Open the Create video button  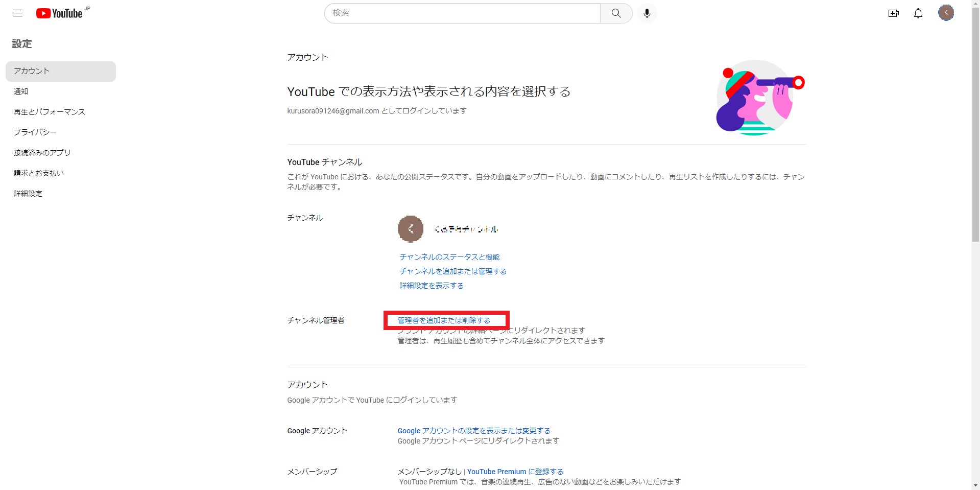(894, 13)
